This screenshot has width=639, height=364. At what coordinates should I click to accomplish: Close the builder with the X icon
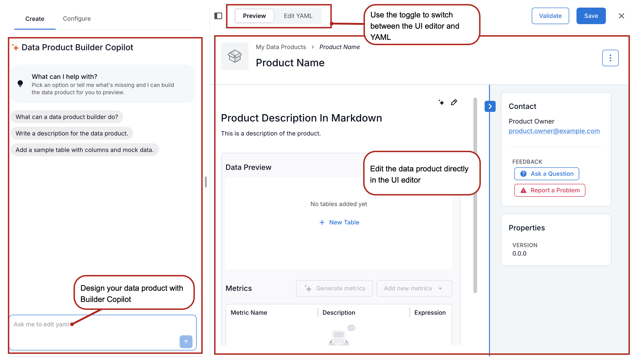click(x=621, y=16)
